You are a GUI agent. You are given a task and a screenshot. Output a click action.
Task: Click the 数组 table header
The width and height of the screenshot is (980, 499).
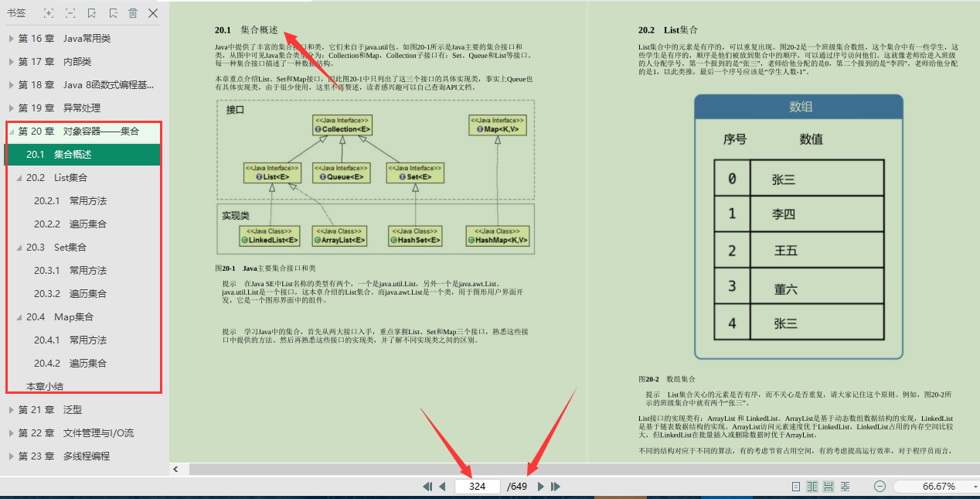pyautogui.click(x=799, y=107)
